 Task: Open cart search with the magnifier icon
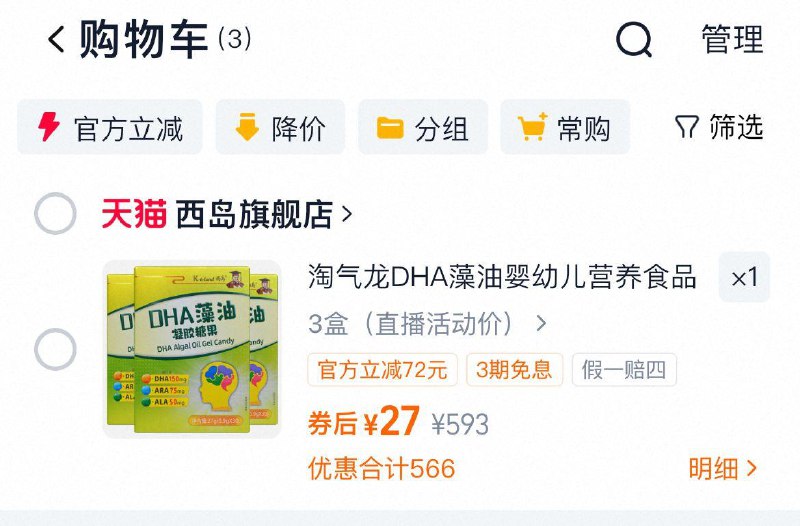(x=634, y=40)
